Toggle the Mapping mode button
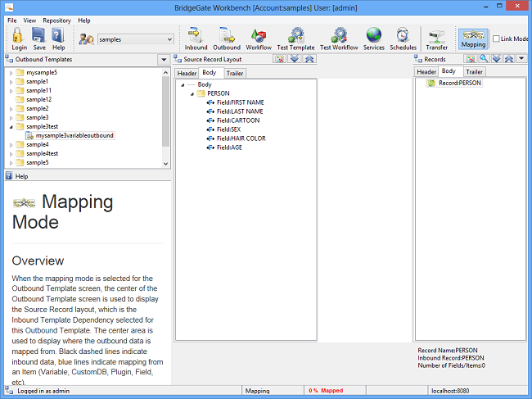The image size is (532, 399). [473, 39]
